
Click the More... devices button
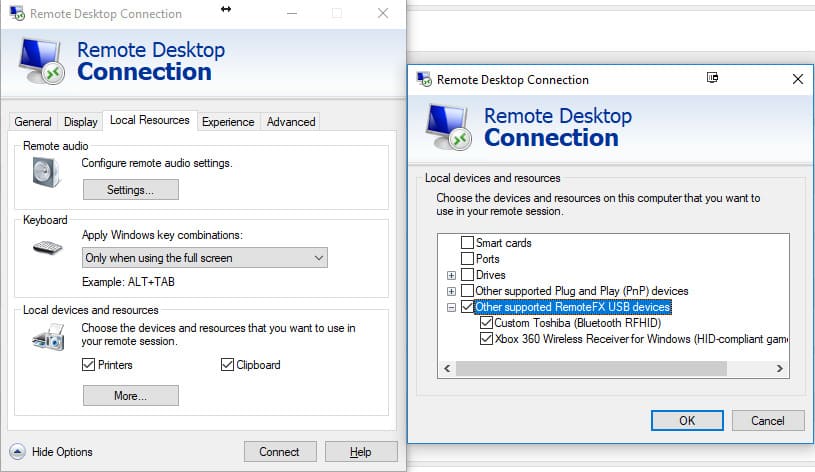[x=130, y=396]
